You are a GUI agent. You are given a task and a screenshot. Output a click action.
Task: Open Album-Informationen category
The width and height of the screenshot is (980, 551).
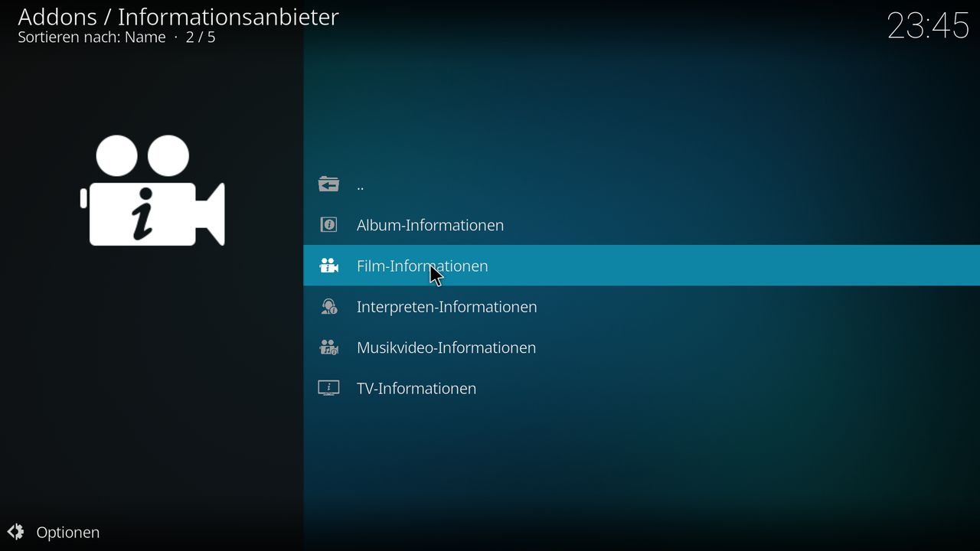(x=642, y=225)
